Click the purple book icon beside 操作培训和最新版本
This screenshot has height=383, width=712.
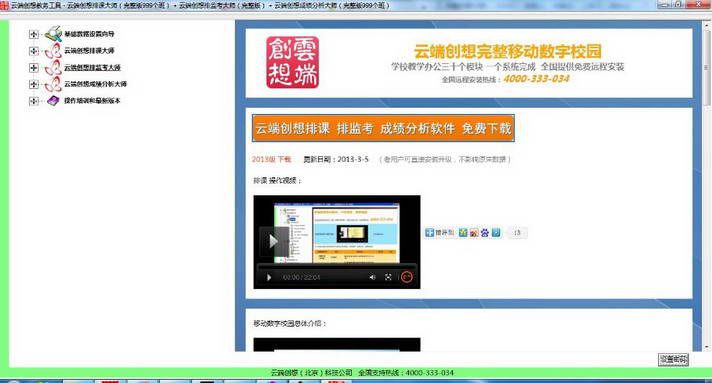[53, 100]
